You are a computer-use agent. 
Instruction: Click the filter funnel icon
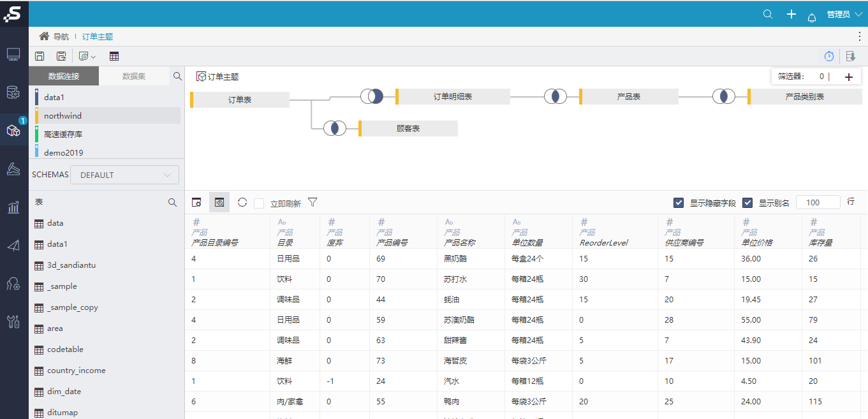(313, 202)
